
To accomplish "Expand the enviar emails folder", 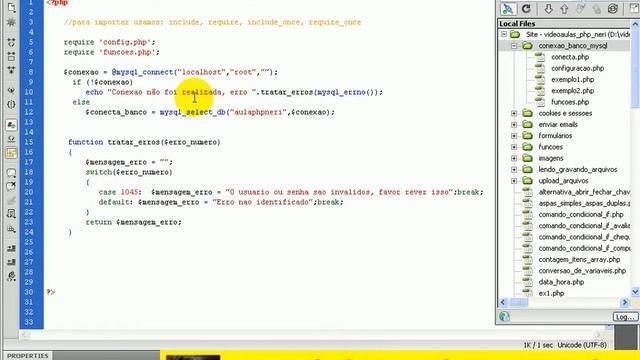I will (x=514, y=124).
